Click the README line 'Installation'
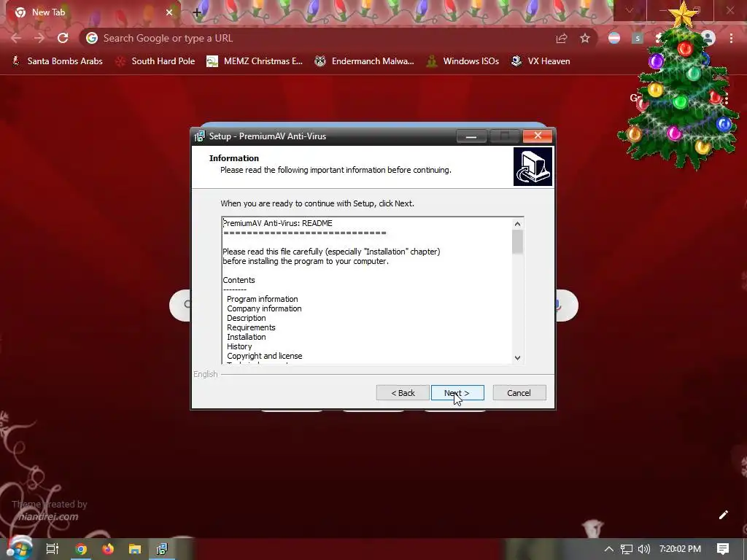 (247, 337)
